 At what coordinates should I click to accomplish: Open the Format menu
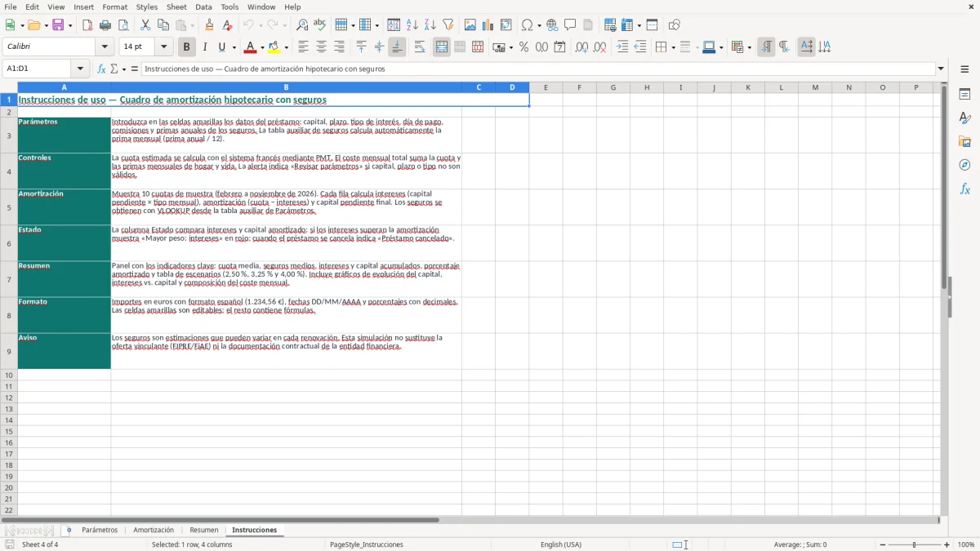[x=114, y=7]
